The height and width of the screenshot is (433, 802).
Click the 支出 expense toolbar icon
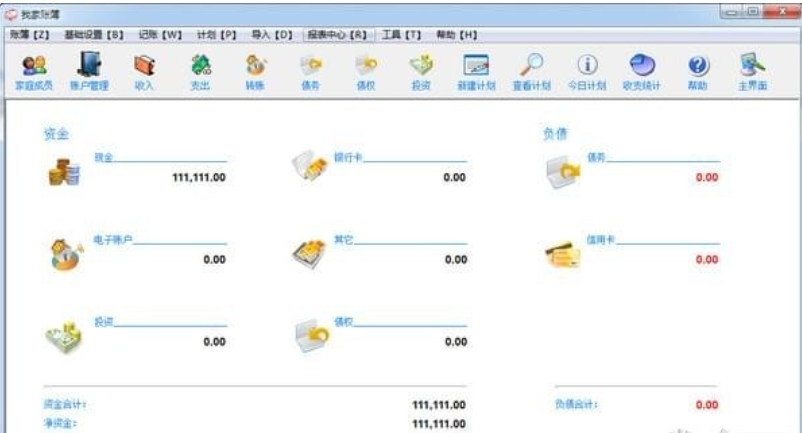(x=200, y=72)
